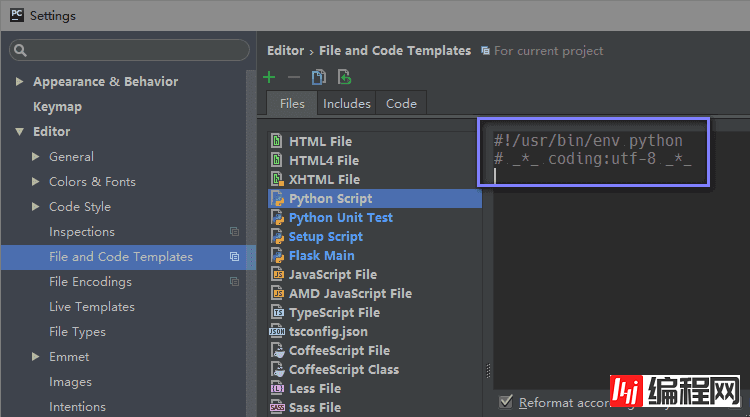Viewport: 750px width, 417px height.
Task: Click the Remove Template minus icon
Action: click(293, 77)
